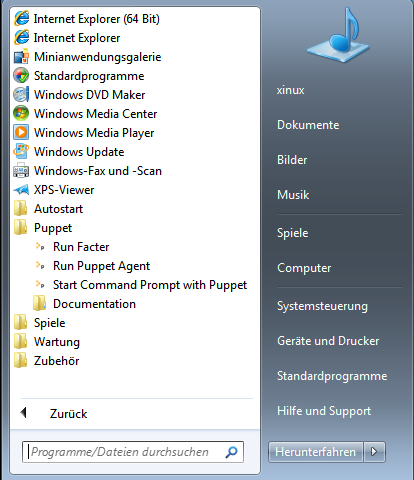
Task: Expand the Spiele folder label in program list
Action: [x=50, y=323]
